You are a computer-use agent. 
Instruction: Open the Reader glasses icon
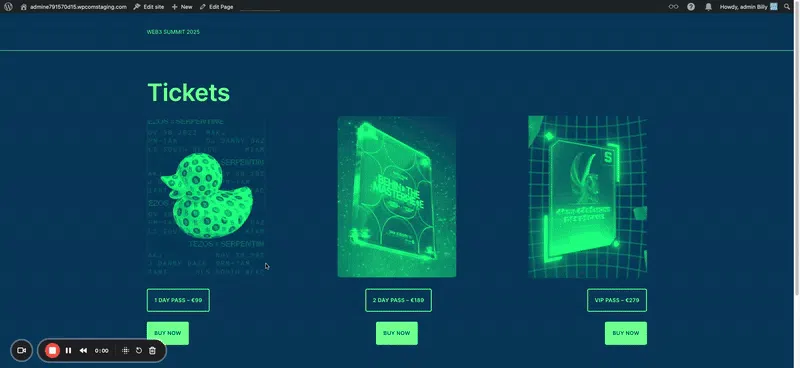[x=673, y=7]
